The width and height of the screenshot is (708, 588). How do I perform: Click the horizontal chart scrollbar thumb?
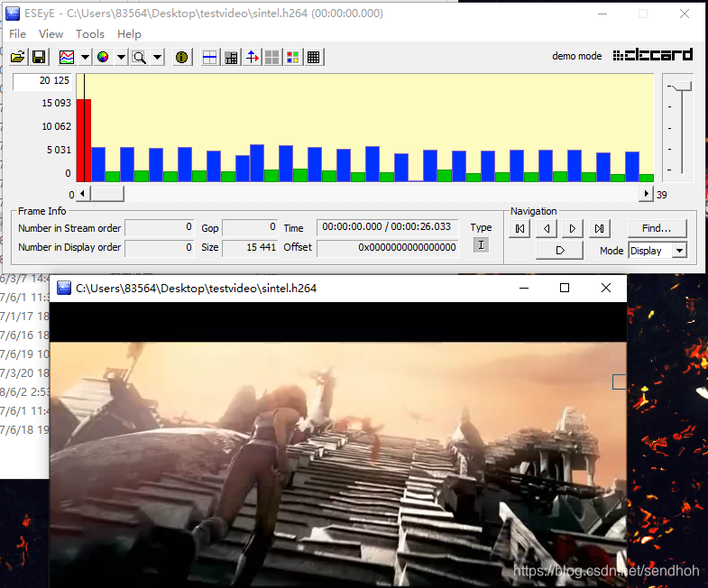106,194
